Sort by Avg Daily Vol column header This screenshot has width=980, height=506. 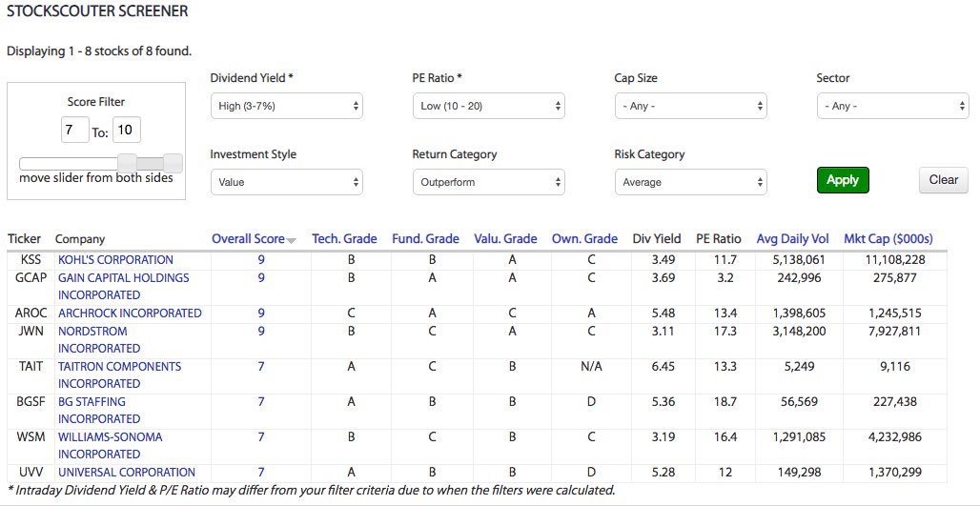[x=792, y=238]
